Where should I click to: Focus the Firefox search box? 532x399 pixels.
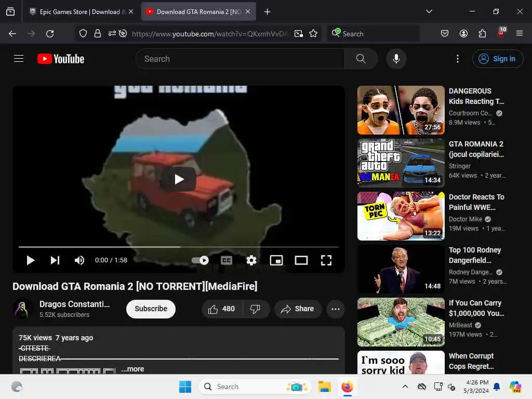tap(373, 34)
